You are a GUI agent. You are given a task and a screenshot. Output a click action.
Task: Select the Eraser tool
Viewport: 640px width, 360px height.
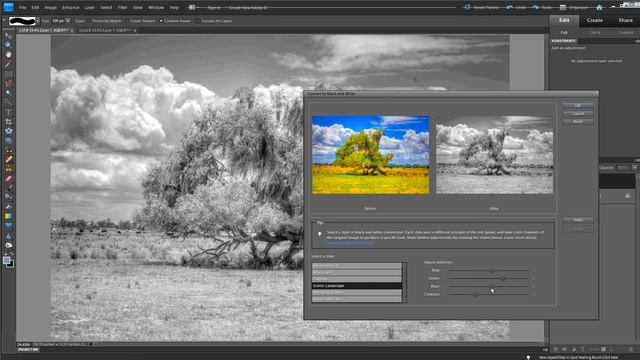coord(8,179)
